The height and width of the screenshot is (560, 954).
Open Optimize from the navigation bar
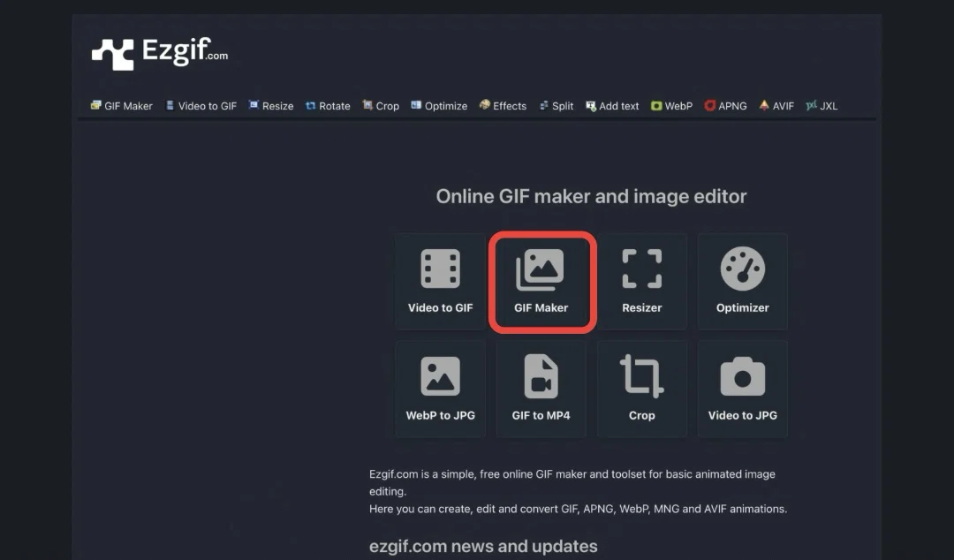[439, 105]
